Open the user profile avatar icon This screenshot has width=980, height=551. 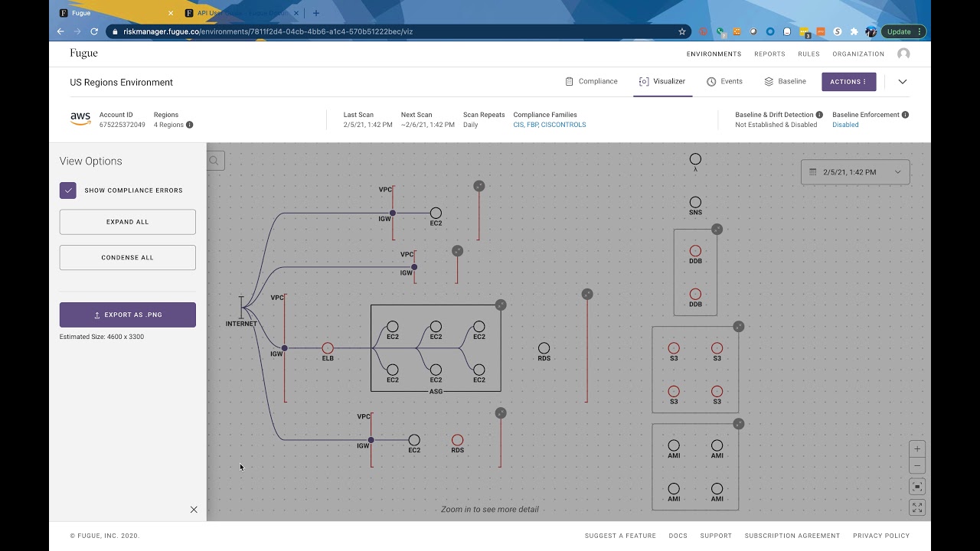click(x=903, y=54)
